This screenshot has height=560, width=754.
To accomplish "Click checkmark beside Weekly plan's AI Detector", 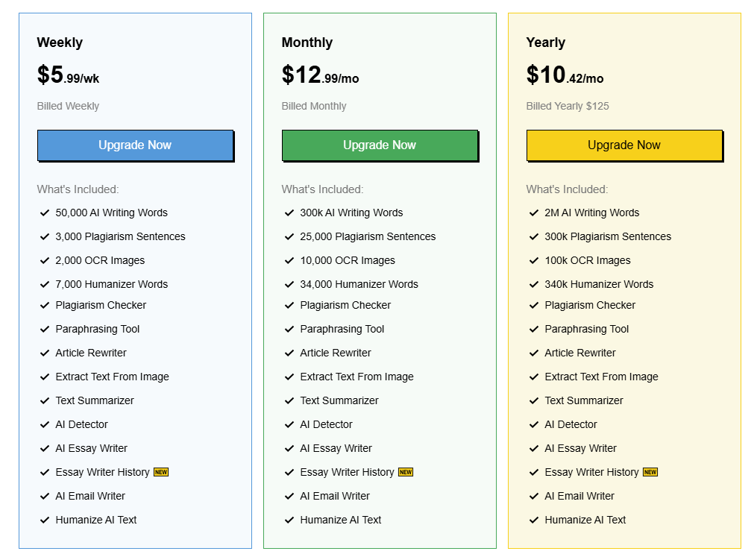I will click(45, 424).
